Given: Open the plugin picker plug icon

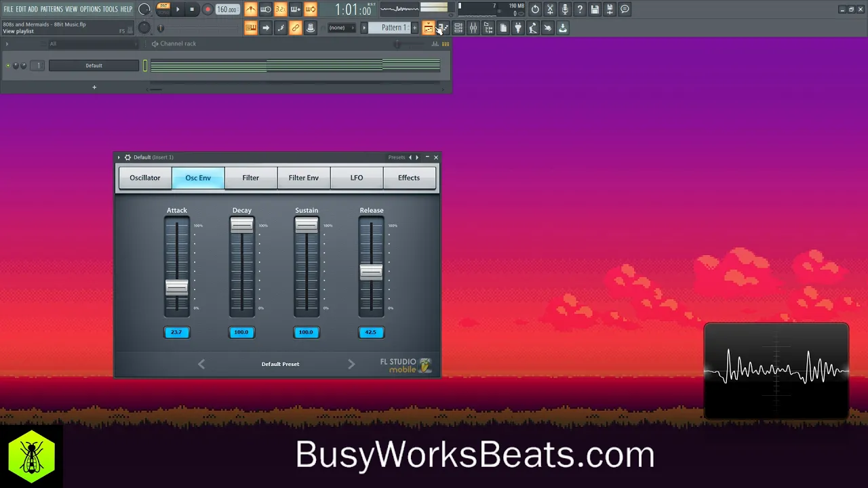Looking at the screenshot, I should [518, 28].
